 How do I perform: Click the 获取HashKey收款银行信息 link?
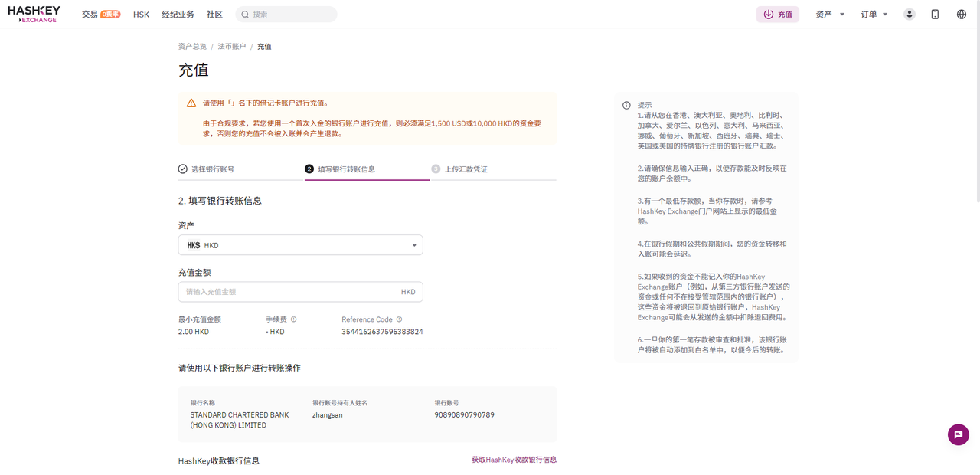coord(514,460)
